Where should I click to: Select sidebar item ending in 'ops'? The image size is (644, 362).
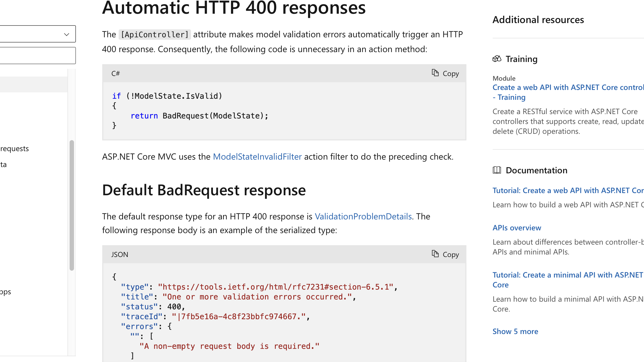pyautogui.click(x=5, y=292)
